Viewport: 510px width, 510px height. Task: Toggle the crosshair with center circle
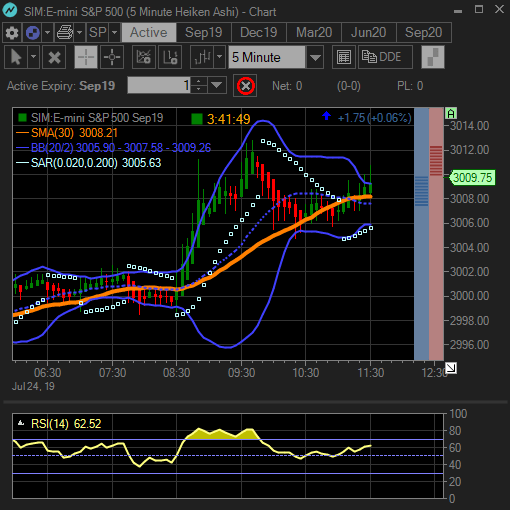coord(112,57)
